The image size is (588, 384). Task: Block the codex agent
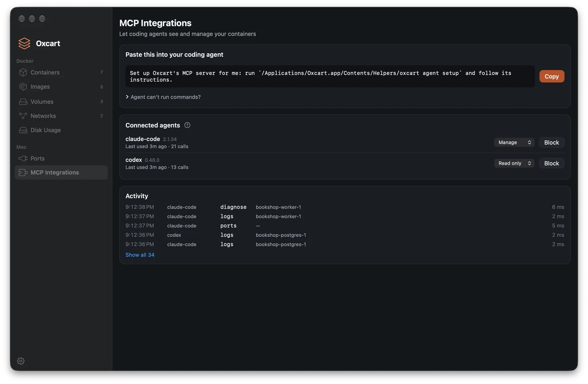point(552,163)
